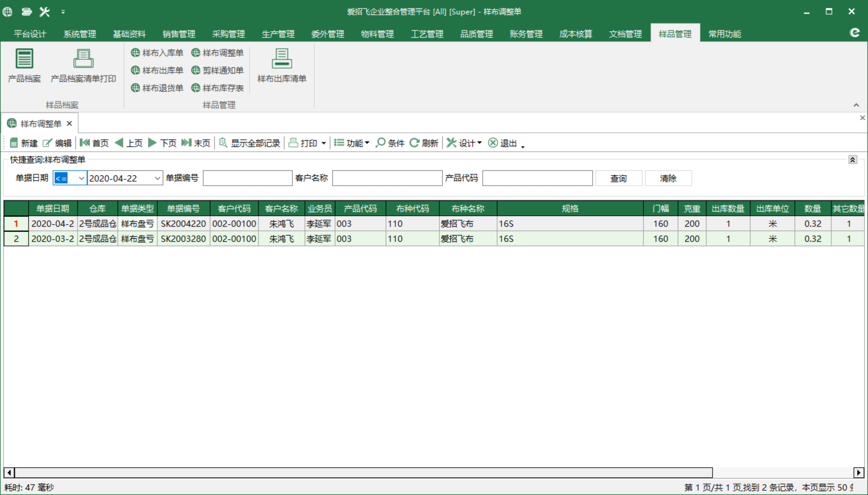The image size is (868, 495).
Task: Switch to the 物料管理 ribbon tab
Action: (377, 34)
